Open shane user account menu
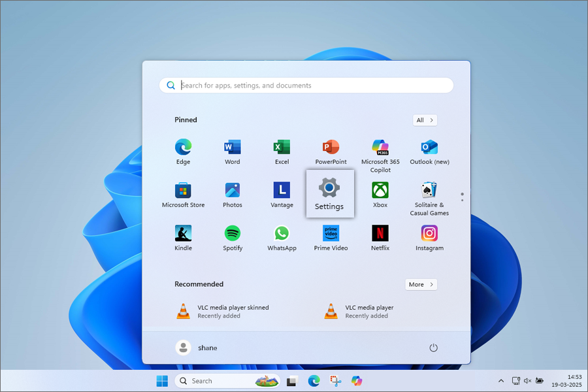This screenshot has width=588, height=392. 197,348
